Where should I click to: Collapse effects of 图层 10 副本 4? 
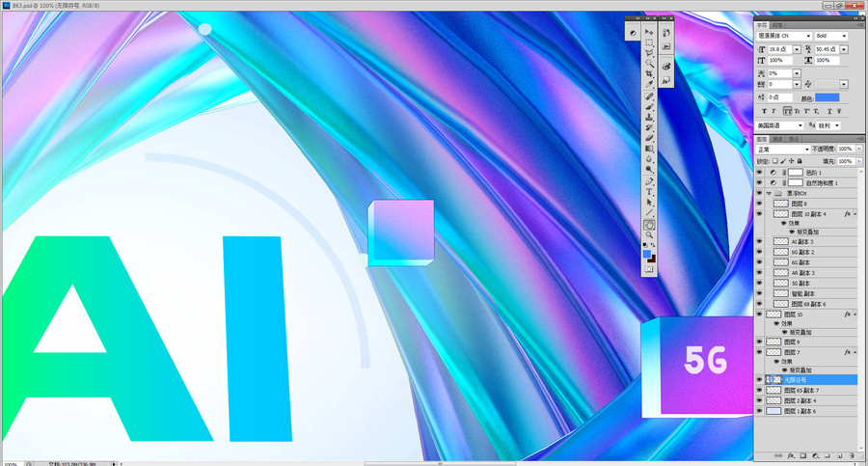(855, 214)
